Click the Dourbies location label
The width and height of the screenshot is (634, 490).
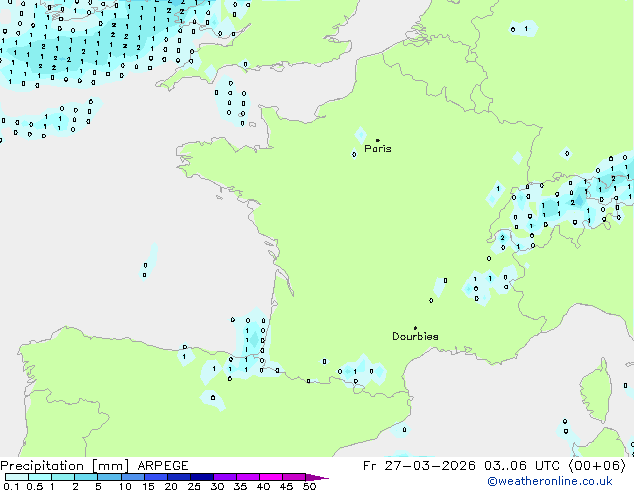tap(415, 336)
